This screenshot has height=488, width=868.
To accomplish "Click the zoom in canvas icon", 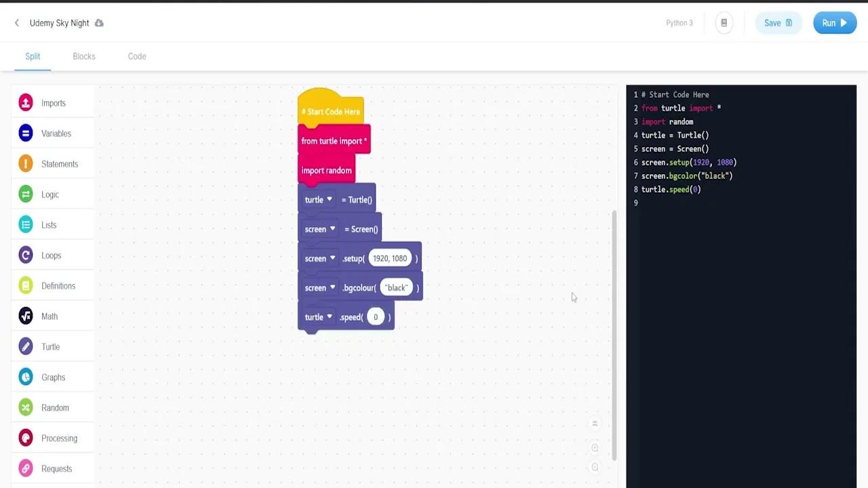I will tap(595, 448).
